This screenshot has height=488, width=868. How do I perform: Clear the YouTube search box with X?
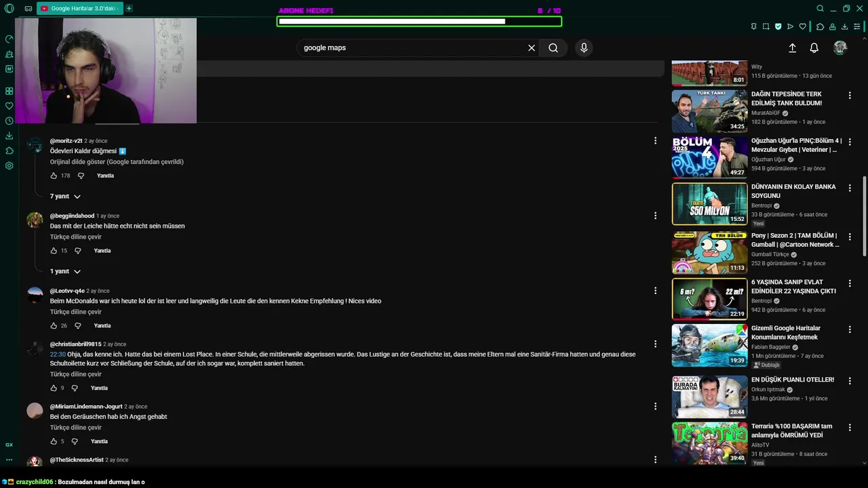(532, 48)
